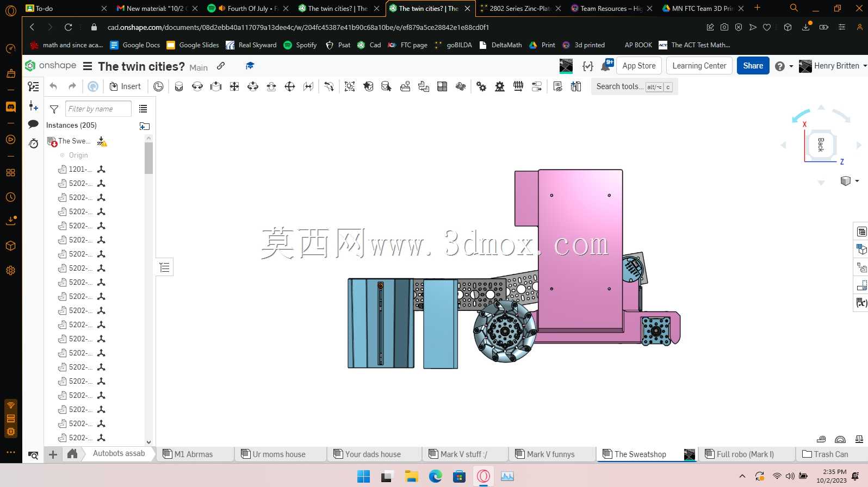This screenshot has height=487, width=868.
Task: Open the goBILDA bookmark
Action: [453, 45]
